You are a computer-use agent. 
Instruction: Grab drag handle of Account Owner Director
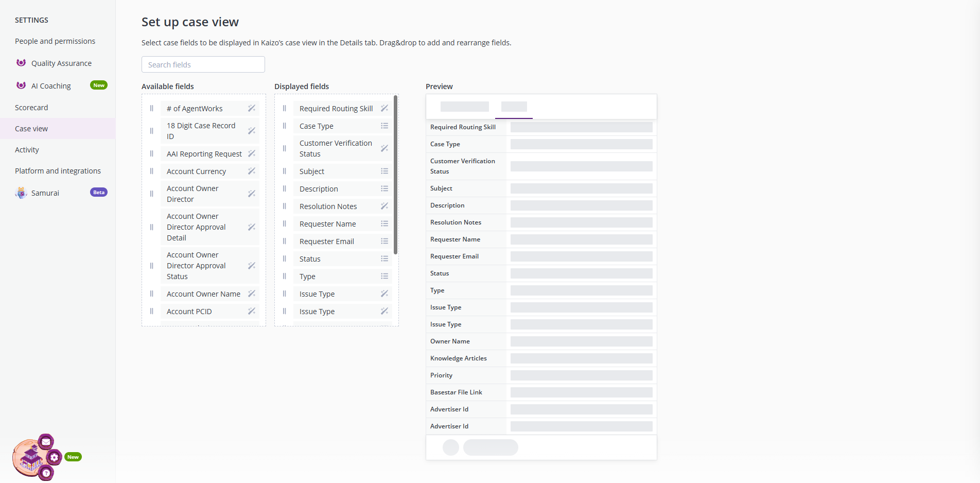(x=151, y=194)
